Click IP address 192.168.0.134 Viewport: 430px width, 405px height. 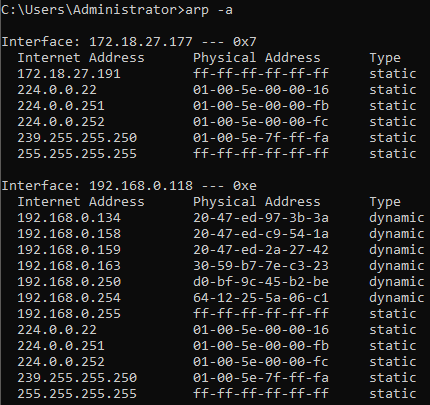click(69, 218)
